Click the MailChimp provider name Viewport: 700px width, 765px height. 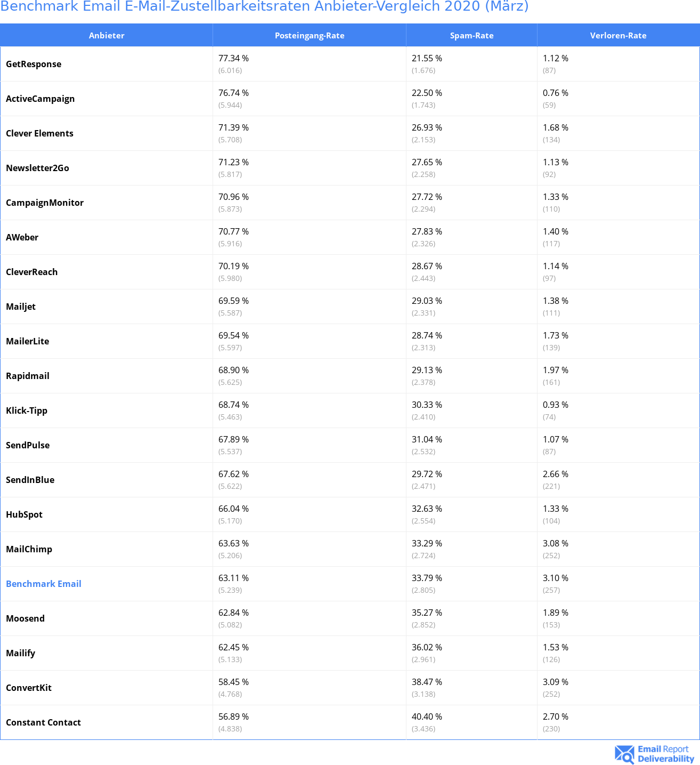[29, 549]
